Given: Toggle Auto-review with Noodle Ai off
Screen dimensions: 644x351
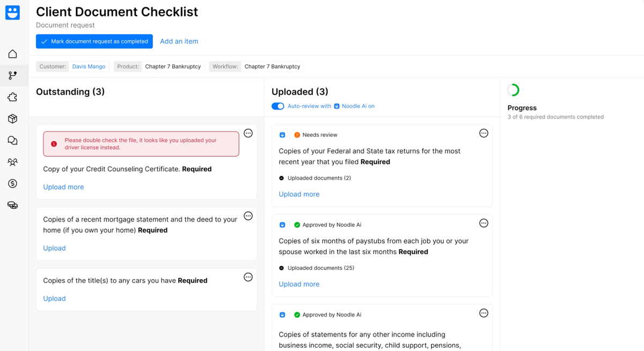Looking at the screenshot, I should [x=277, y=106].
